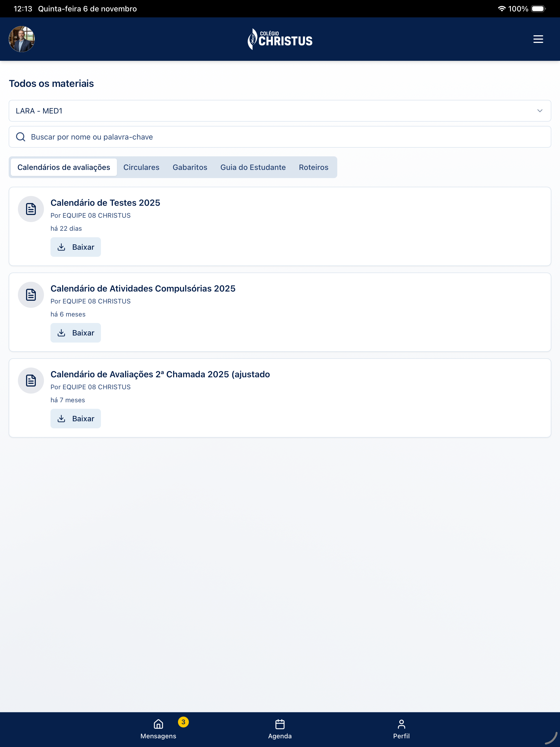
Task: Open the Guia do Estudante tab
Action: (253, 167)
